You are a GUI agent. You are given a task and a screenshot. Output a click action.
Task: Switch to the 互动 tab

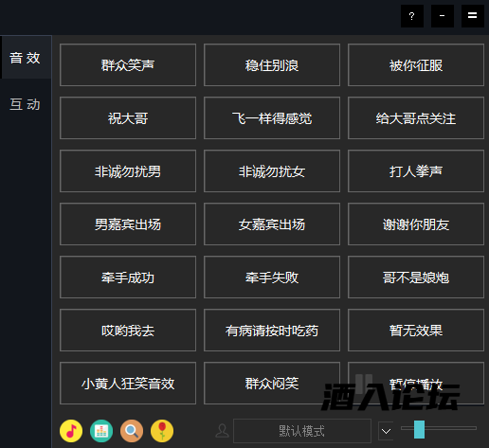coord(26,104)
